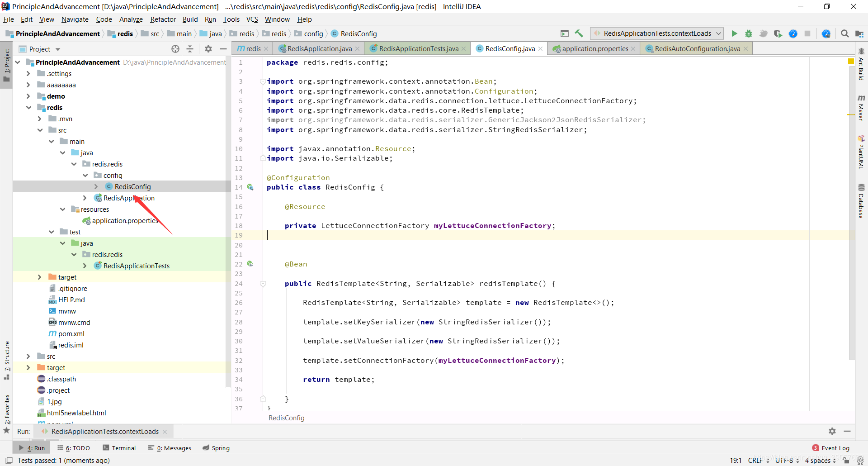Run with Coverage shield icon
The width and height of the screenshot is (868, 466).
pos(778,33)
